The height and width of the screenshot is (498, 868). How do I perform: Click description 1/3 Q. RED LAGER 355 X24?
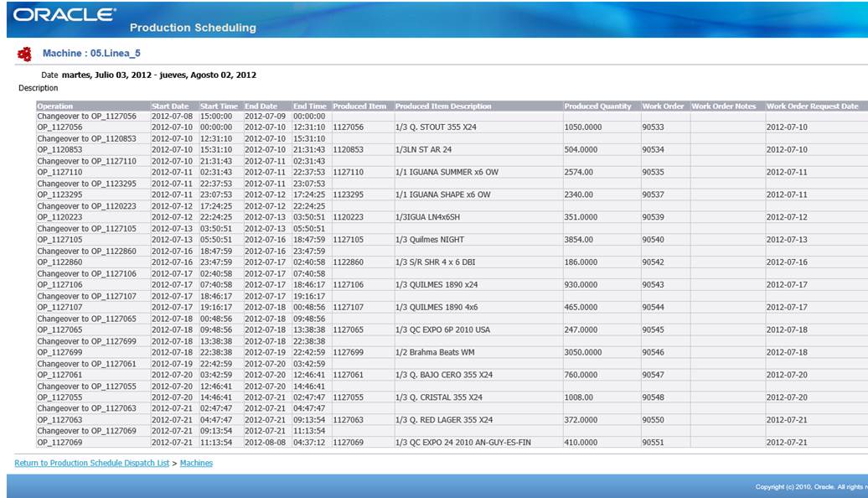444,420
